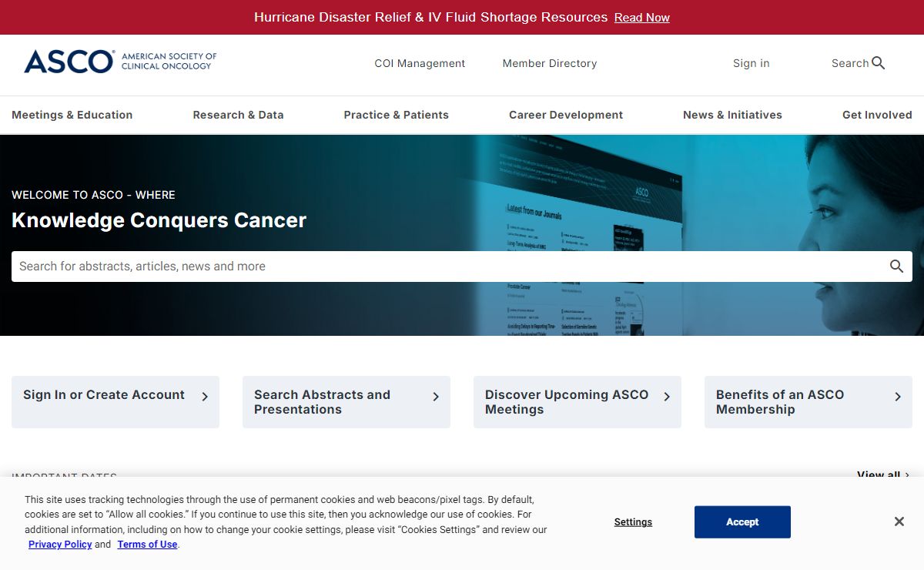Accept cookies with the Accept button

(742, 522)
